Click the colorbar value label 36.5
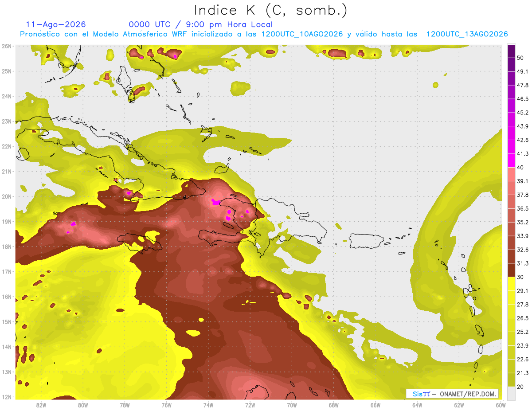532x411 pixels. click(522, 208)
